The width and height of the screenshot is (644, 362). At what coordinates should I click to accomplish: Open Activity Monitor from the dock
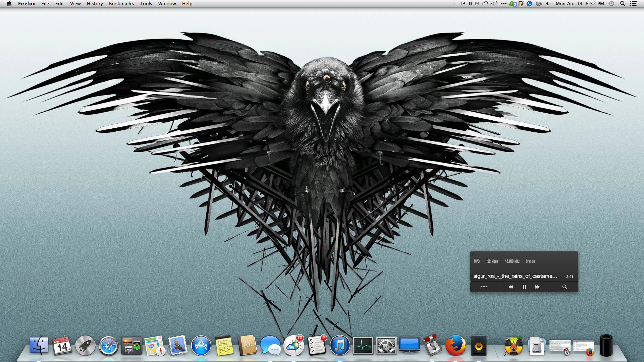click(x=363, y=346)
